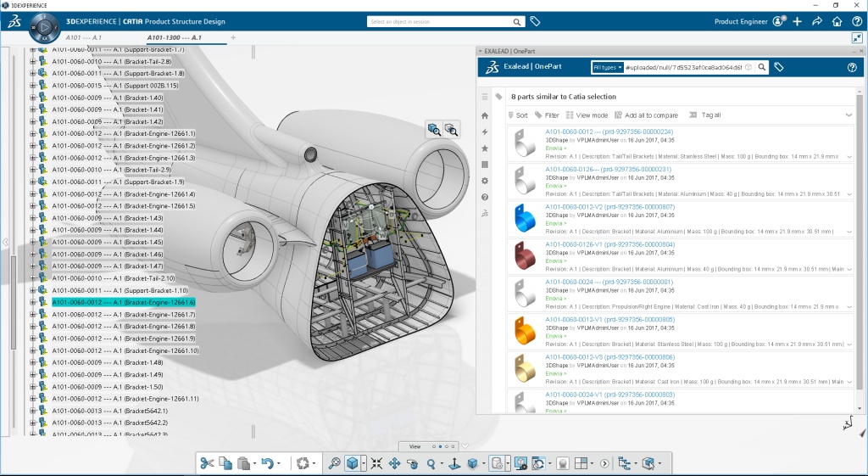868x476 pixels.
Task: Expand tree node Bracket-1.43
Action: [33, 218]
